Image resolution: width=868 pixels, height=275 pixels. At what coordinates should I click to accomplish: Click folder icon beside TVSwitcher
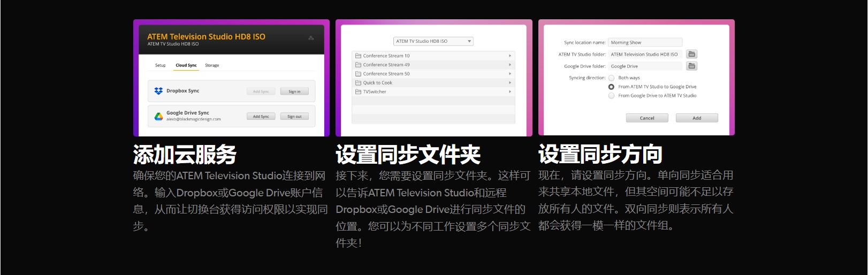tap(358, 91)
